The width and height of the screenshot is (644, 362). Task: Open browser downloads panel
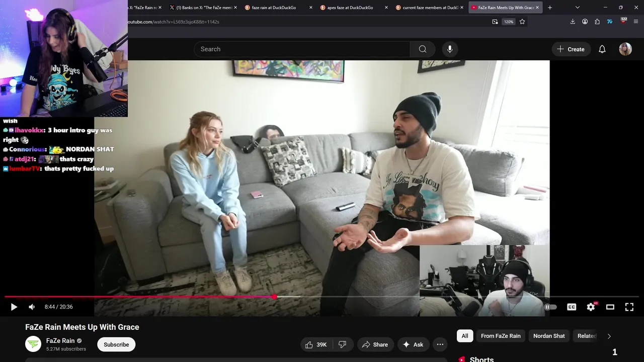tap(573, 22)
